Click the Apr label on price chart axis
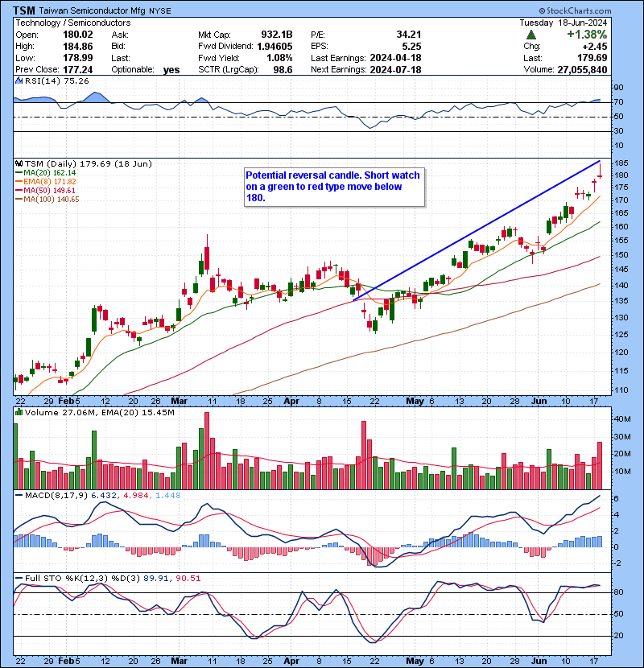644x668 pixels. click(x=291, y=401)
